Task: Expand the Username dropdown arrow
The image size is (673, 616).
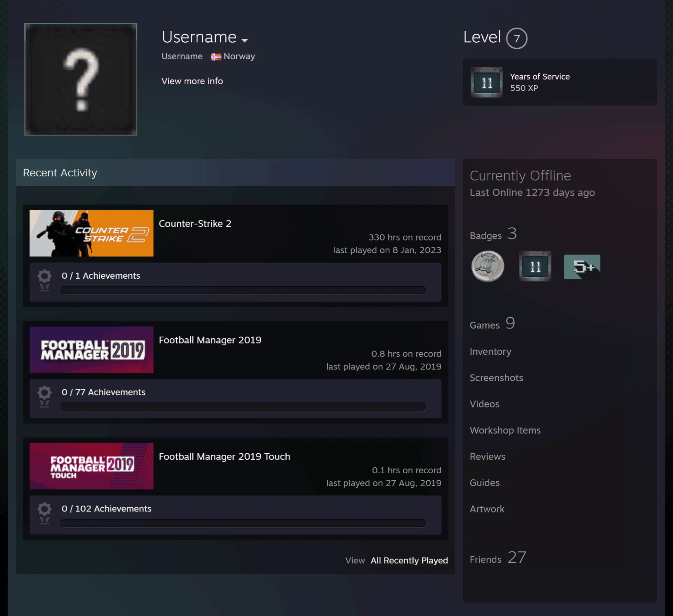Action: 245,40
